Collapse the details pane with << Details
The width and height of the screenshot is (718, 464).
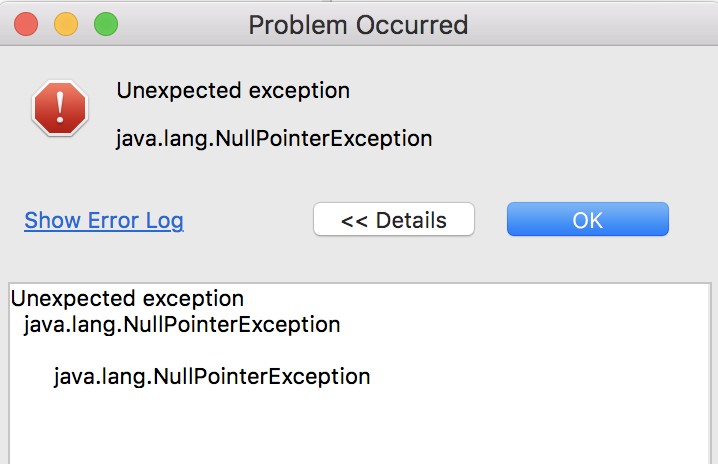394,219
